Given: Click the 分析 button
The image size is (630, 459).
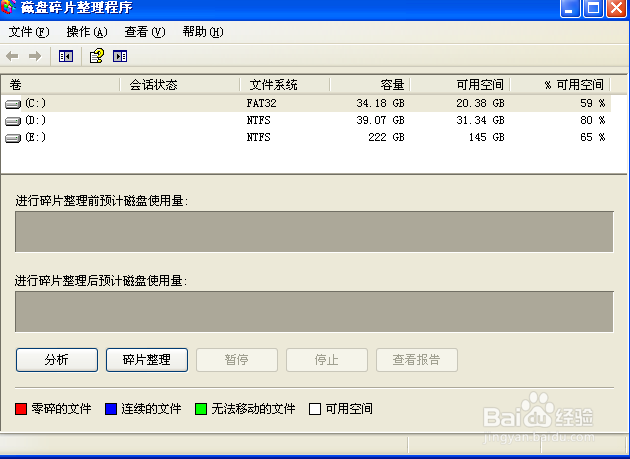Looking at the screenshot, I should point(57,360).
